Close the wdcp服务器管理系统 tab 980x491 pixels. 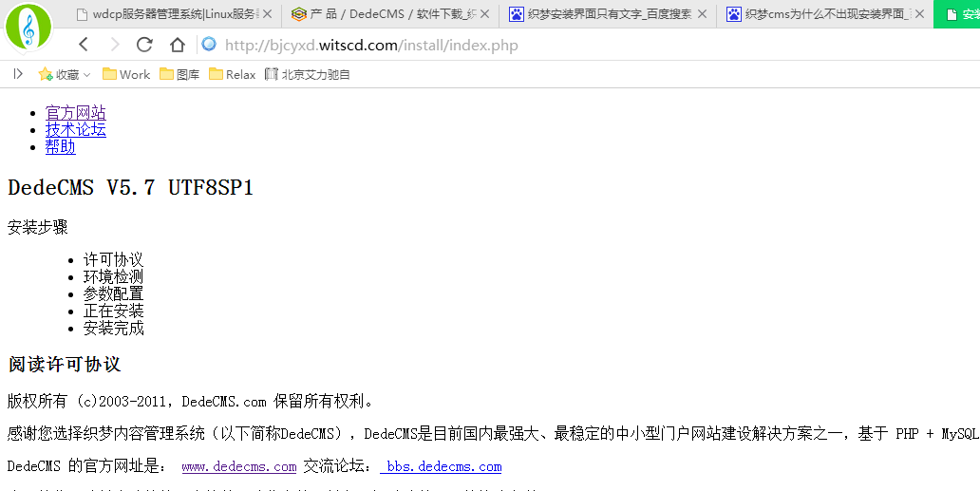tap(267, 13)
